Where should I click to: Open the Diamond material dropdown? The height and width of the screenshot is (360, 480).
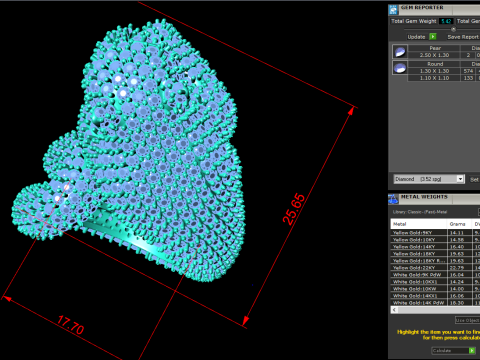429,179
